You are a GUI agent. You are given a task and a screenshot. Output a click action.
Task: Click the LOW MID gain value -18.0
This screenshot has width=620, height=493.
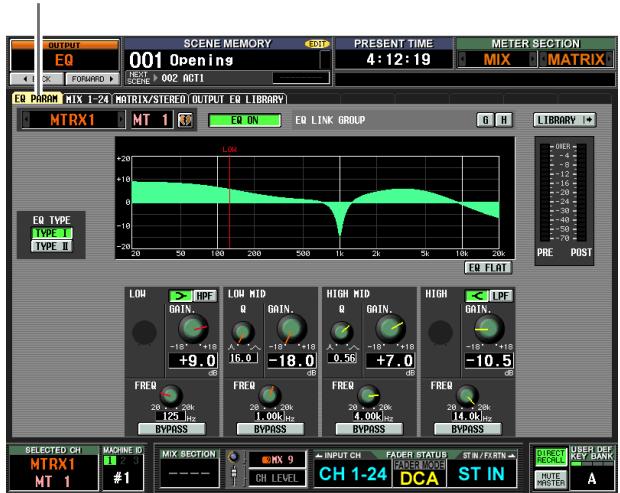pos(291,361)
